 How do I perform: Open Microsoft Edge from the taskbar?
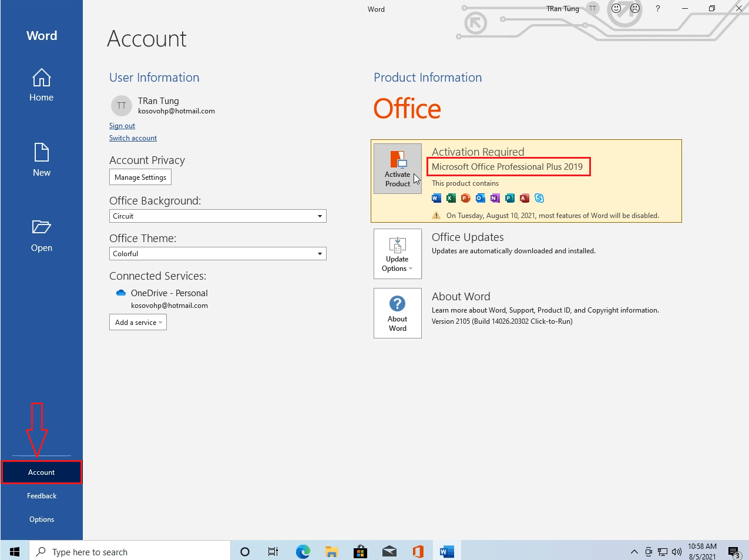click(x=303, y=551)
